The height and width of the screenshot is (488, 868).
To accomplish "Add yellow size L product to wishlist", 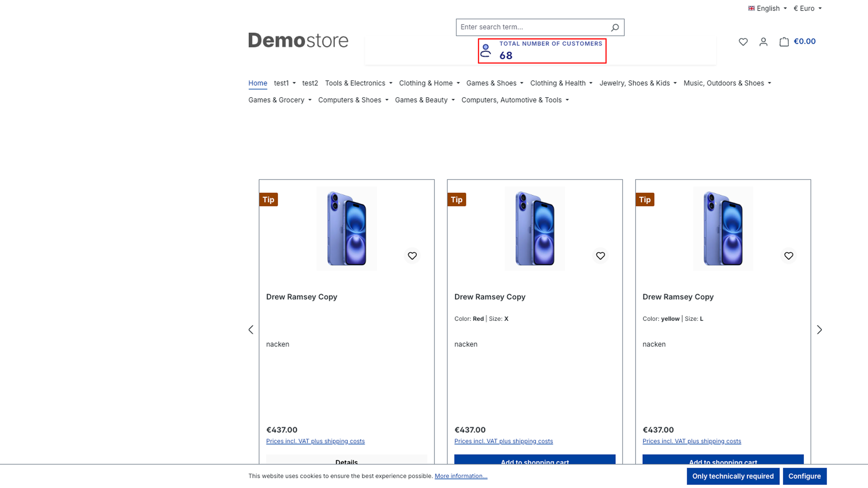I will [788, 256].
